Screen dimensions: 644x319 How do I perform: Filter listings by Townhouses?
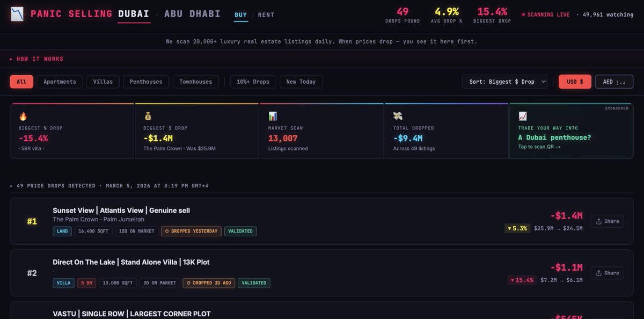pos(196,82)
